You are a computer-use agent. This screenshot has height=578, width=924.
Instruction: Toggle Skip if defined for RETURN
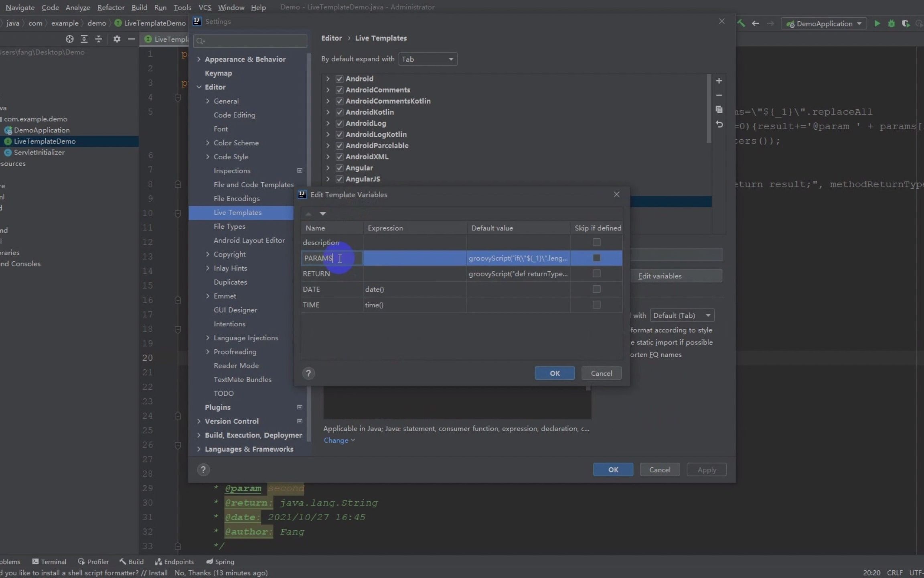coord(596,273)
